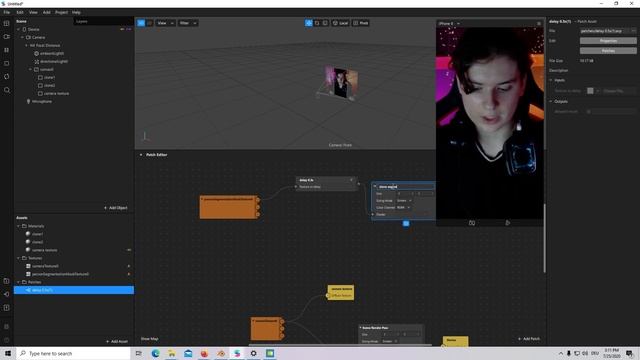Screen dimensions: 640x360
Task: Collapse the Inputs section in inspector
Action: point(551,80)
